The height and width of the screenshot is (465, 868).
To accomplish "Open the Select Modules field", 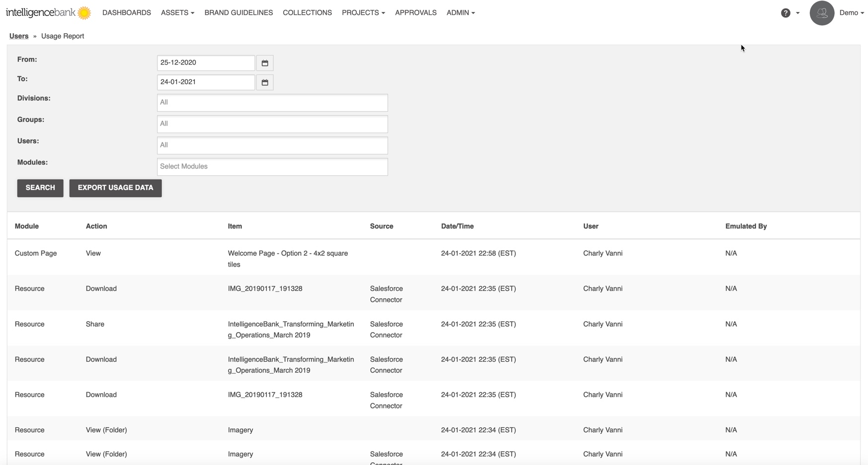I will coord(272,167).
